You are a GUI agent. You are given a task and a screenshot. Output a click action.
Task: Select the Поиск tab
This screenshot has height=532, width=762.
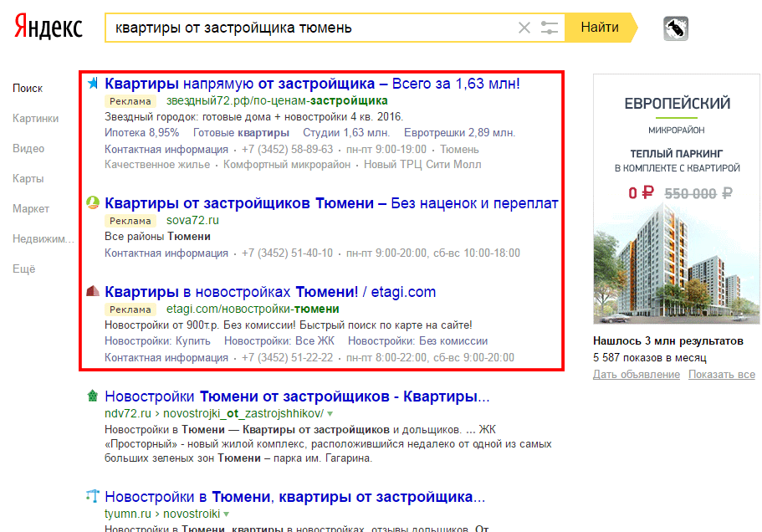[x=28, y=89]
